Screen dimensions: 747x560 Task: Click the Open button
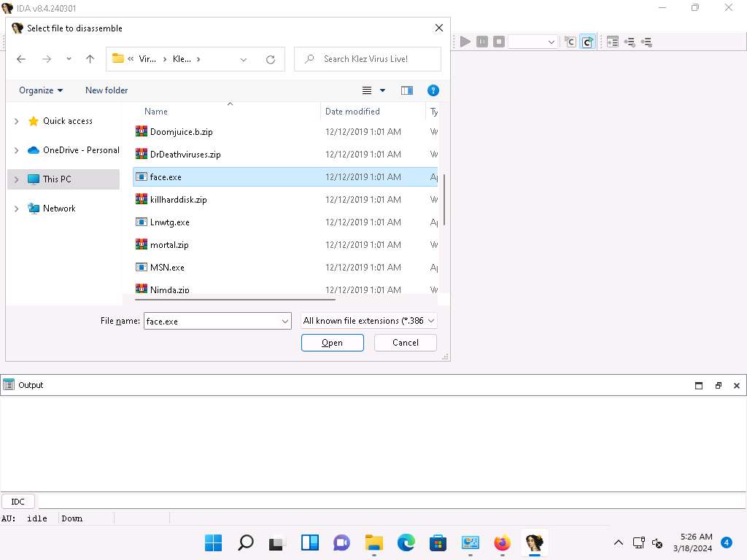(332, 343)
